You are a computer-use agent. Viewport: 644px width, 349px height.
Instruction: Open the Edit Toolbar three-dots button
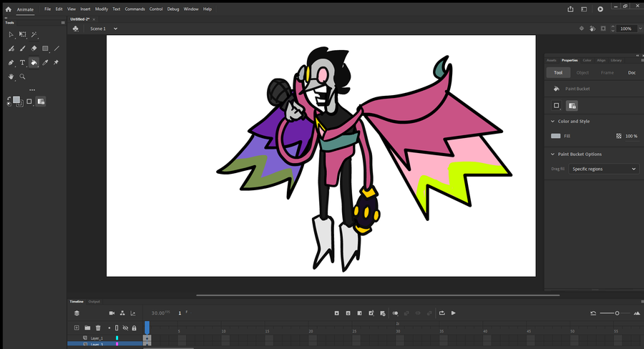click(32, 89)
